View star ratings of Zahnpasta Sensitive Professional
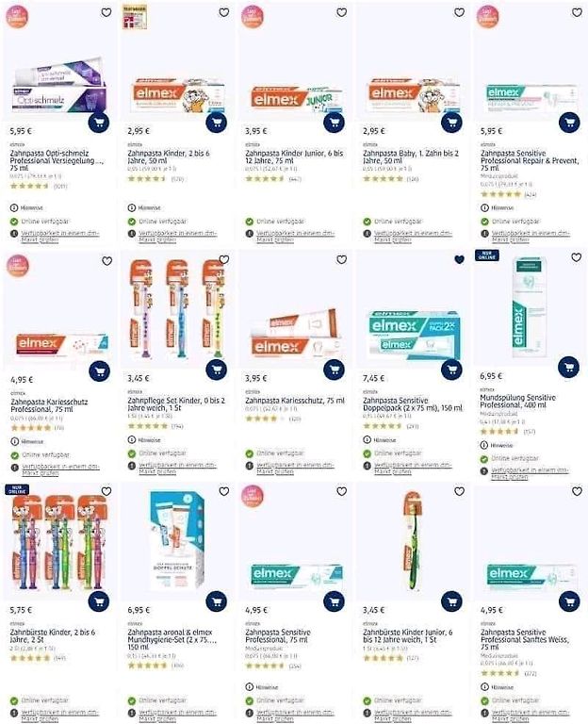The image size is (588, 724). click(x=265, y=666)
